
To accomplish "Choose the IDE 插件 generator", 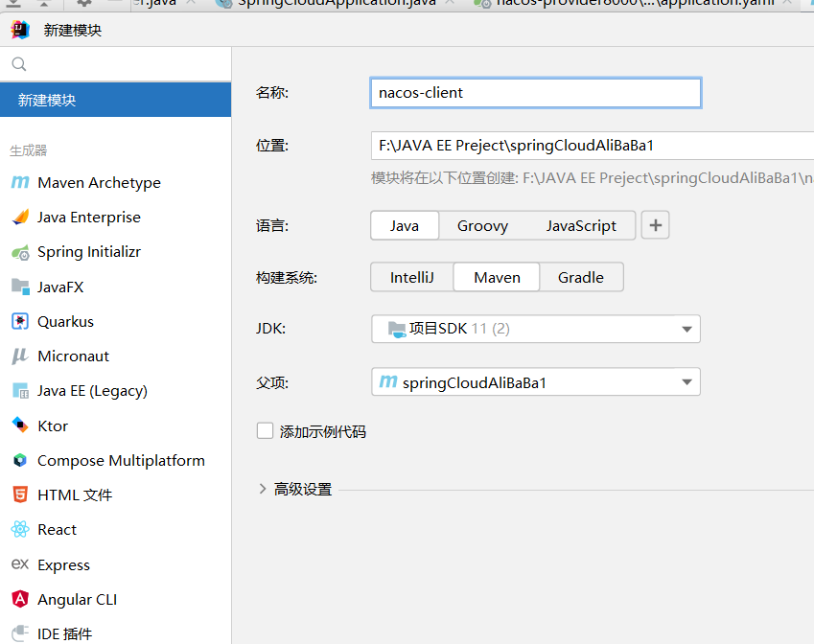I will pos(115,633).
